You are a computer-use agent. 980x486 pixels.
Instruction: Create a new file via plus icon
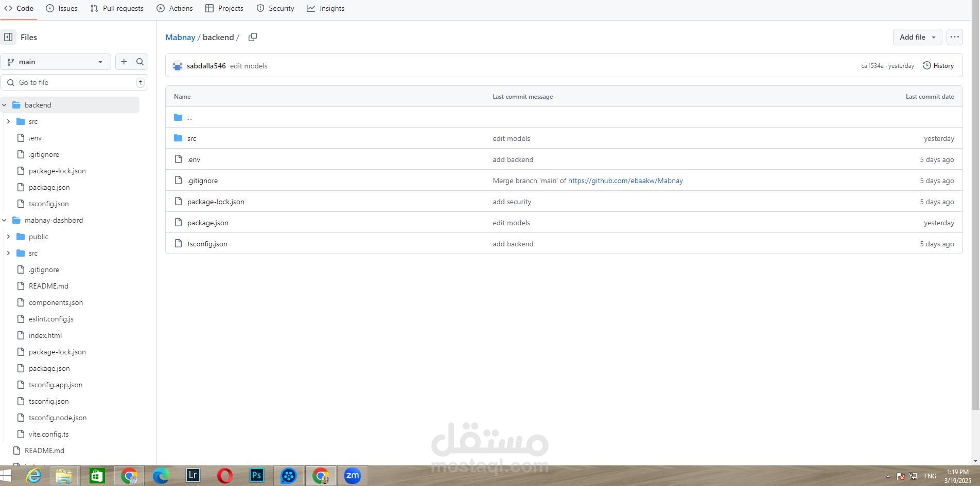tap(124, 61)
